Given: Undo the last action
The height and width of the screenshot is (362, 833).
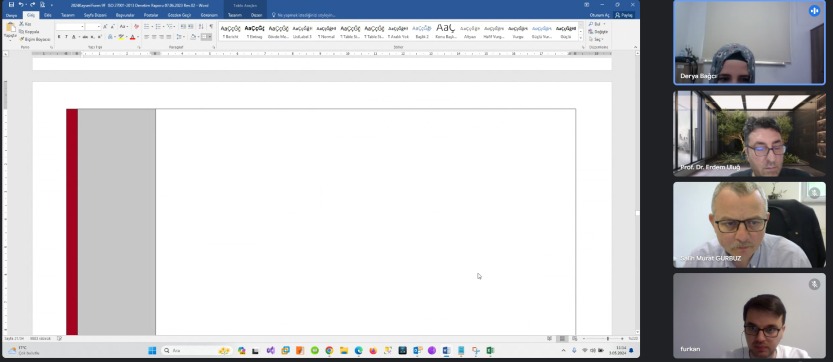Looking at the screenshot, I should point(21,5).
